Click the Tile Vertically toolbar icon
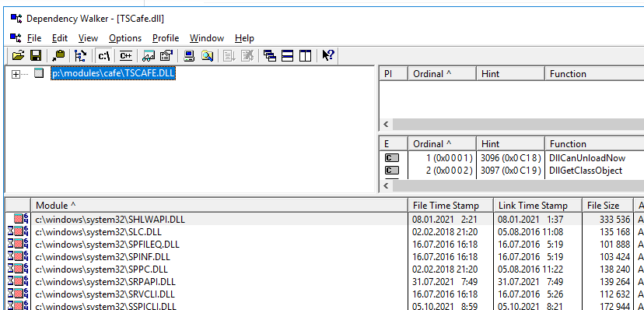 [x=305, y=55]
